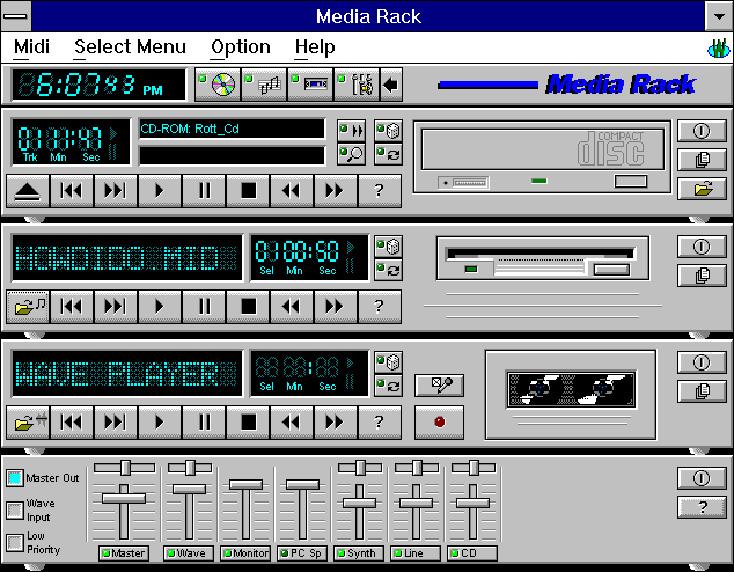Open Midi menu

pos(31,47)
